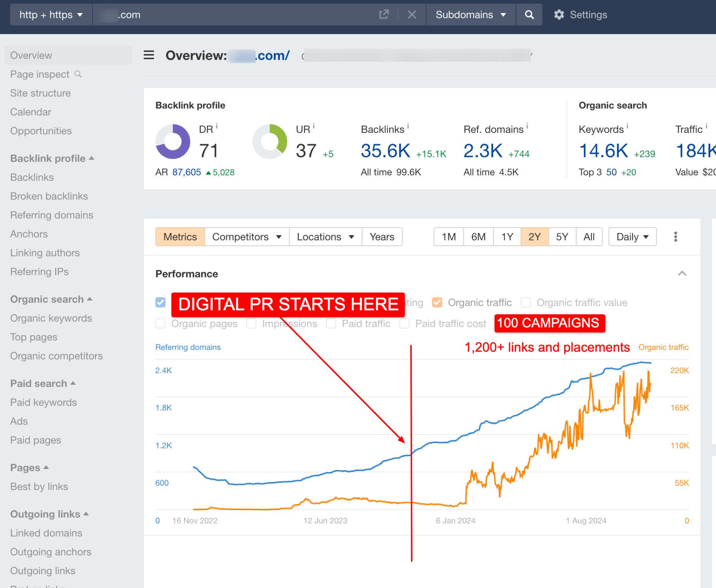The image size is (716, 588).
Task: Open the 14.6K keywords link
Action: click(603, 150)
